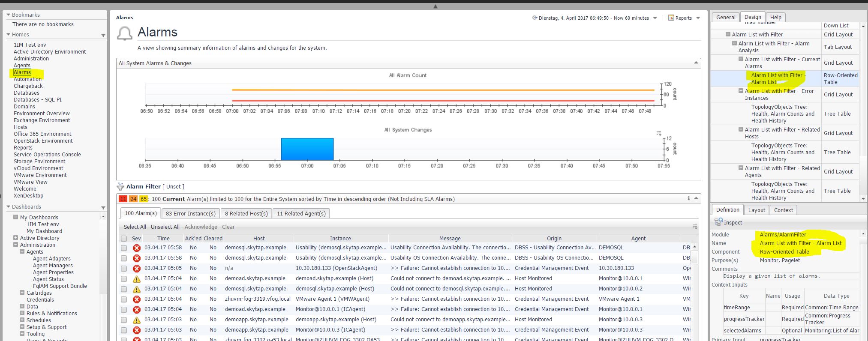
Task: Check the Usability OS Connection Availability alarm row
Action: coord(124,258)
